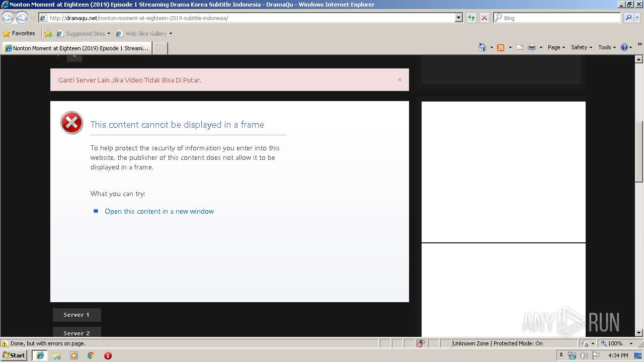Viewport: 644px width, 362px height.
Task: Click the Show desktop button
Action: point(638,355)
